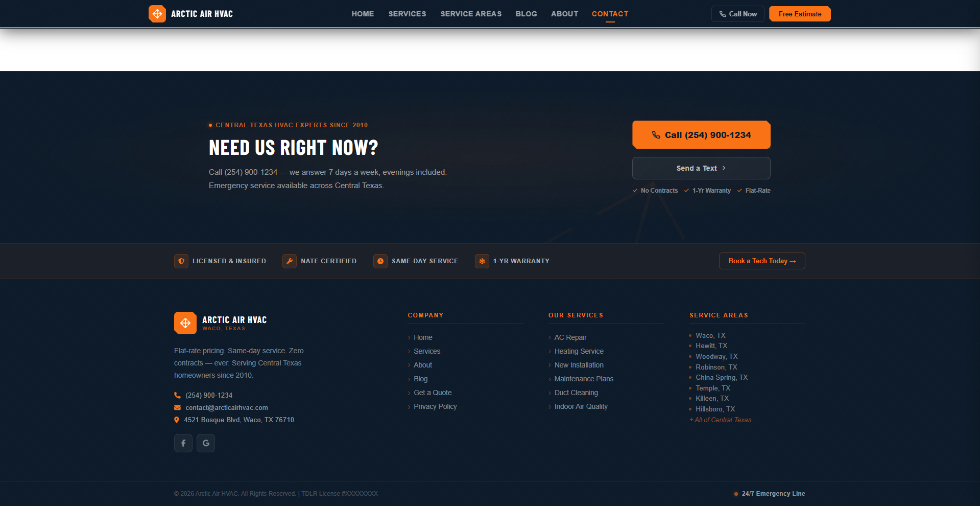Click the NATE Certified wrench icon
The image size is (980, 506).
[x=290, y=261]
